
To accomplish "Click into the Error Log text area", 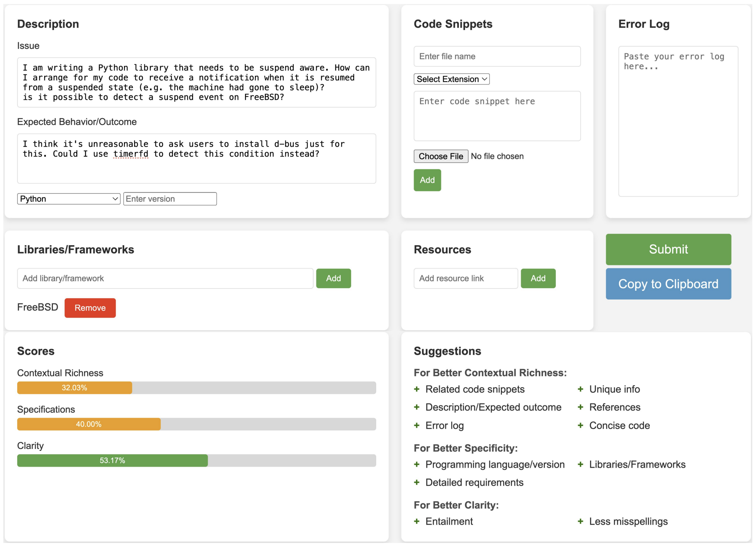I will click(x=678, y=122).
